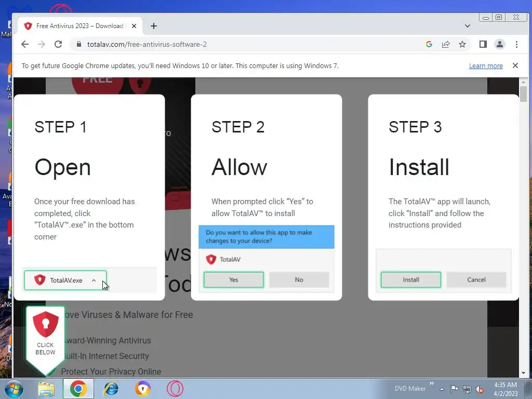This screenshot has height=399, width=532.
Task: Click the Install button in Step 3
Action: (410, 280)
